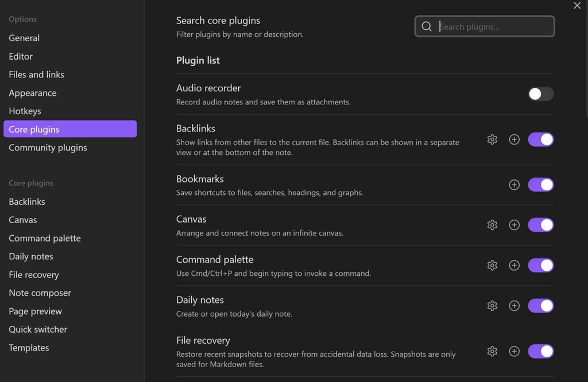
Task: Open Canvas plugin settings gear icon
Action: point(492,225)
